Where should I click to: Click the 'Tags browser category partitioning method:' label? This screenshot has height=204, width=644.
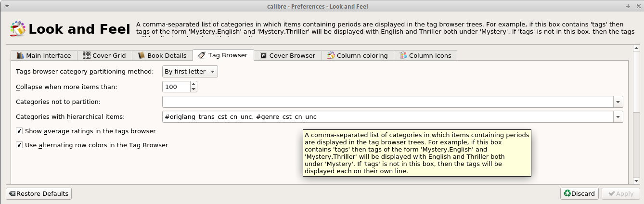coord(85,72)
